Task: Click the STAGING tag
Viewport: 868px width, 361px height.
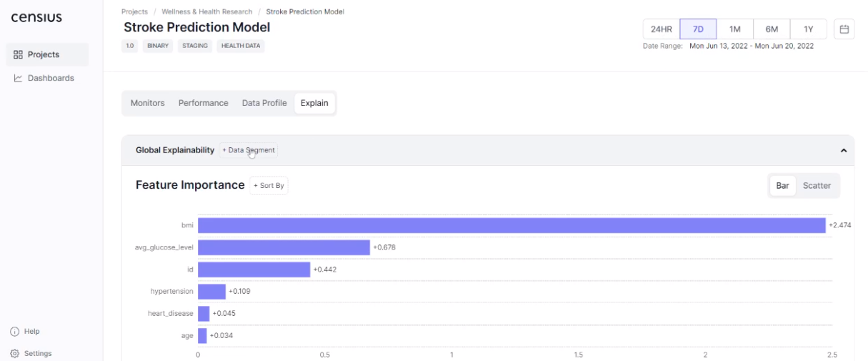Action: (194, 46)
